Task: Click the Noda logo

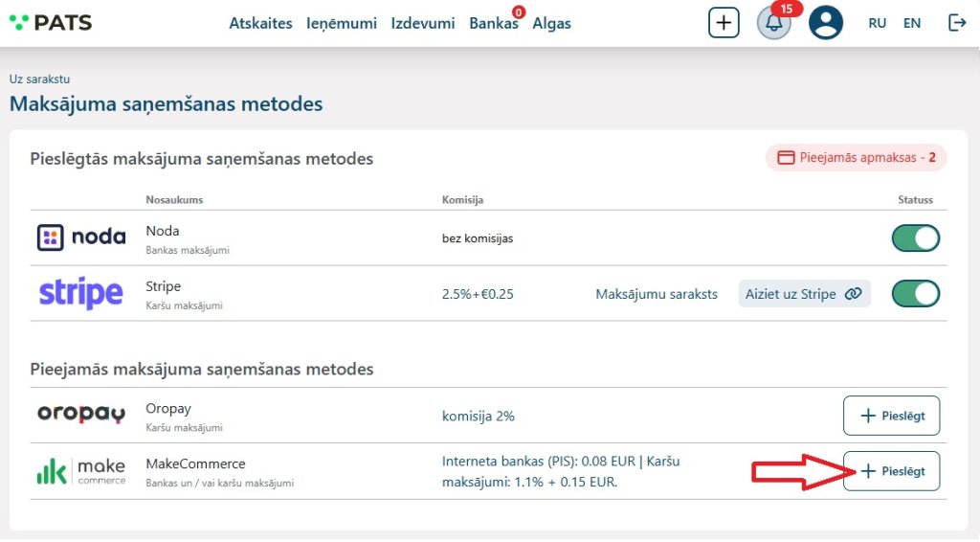Action: 81,237
